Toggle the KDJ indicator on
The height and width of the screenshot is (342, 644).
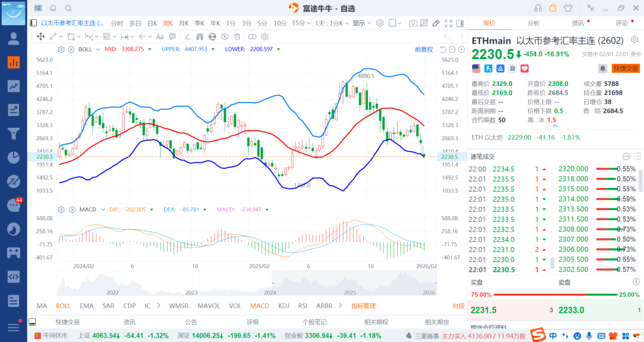[283, 306]
